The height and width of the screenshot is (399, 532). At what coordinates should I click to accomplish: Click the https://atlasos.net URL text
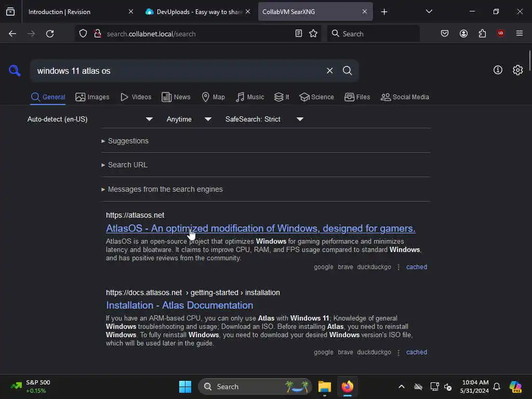(x=135, y=215)
